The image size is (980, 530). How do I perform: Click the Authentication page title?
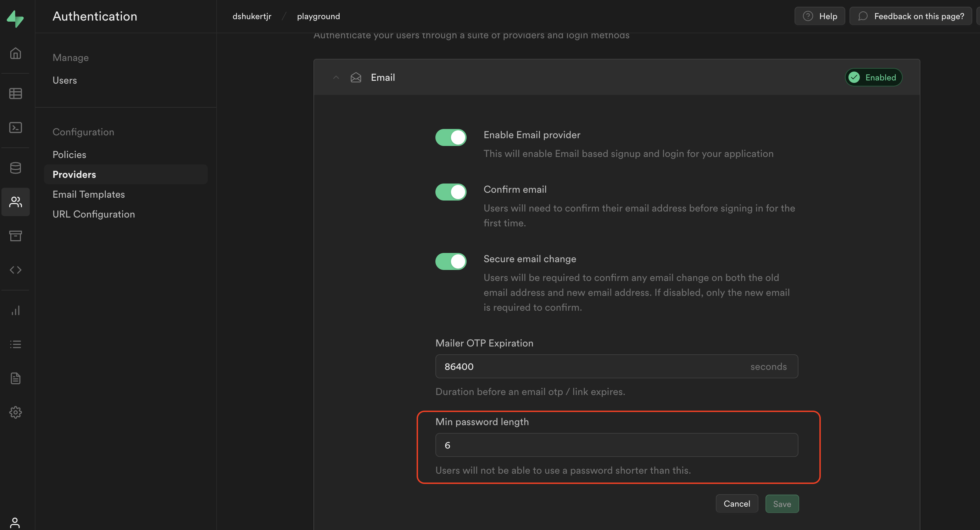pyautogui.click(x=95, y=16)
